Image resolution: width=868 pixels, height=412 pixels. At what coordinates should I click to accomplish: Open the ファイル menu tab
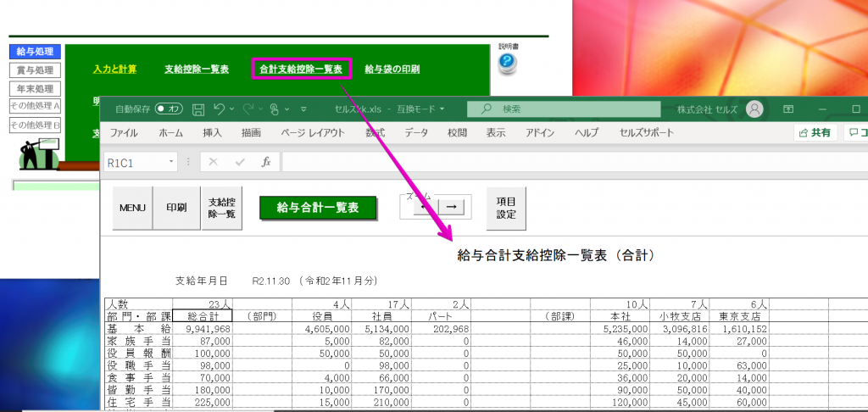point(124,133)
